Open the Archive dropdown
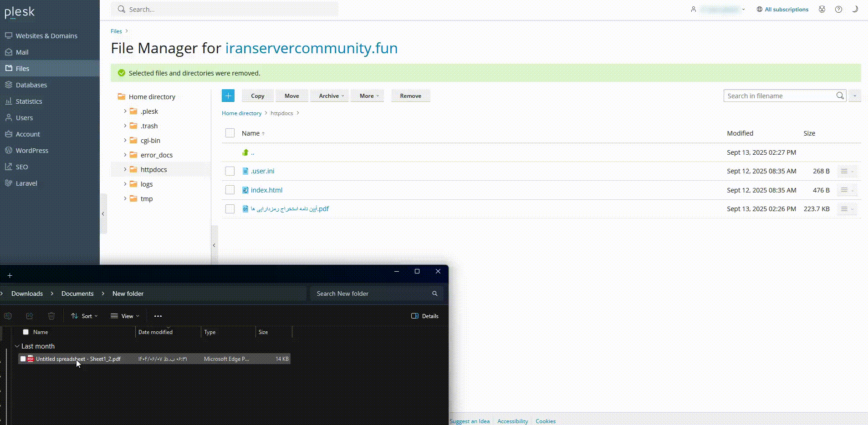Viewport: 868px width, 425px height. tap(331, 96)
